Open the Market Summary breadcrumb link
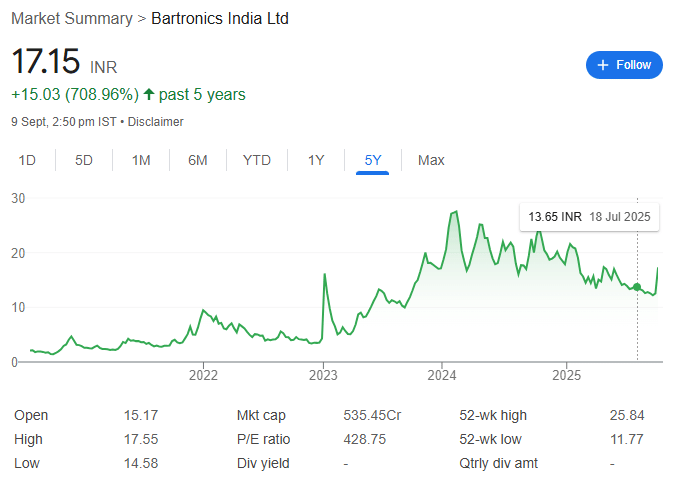 coord(71,19)
